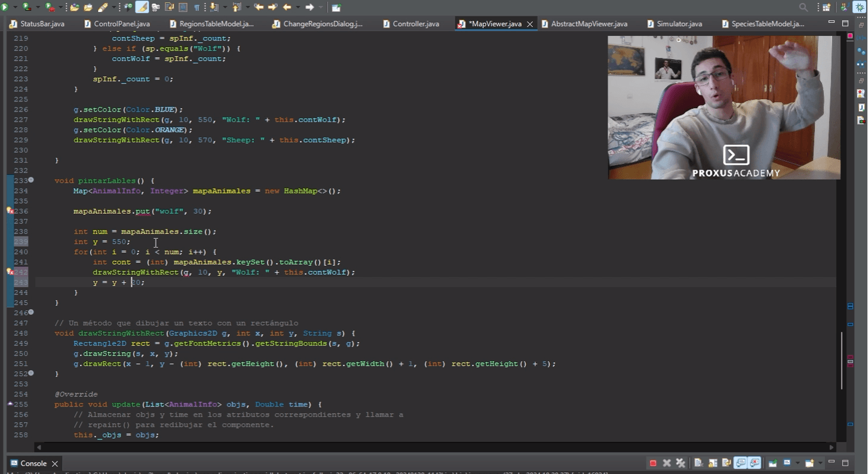
Task: Toggle show console on standard output change
Action: coord(740,464)
